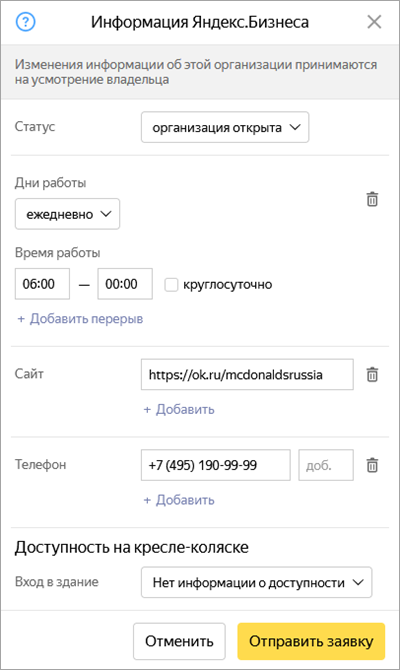Add another website via Добавить link

(x=179, y=409)
